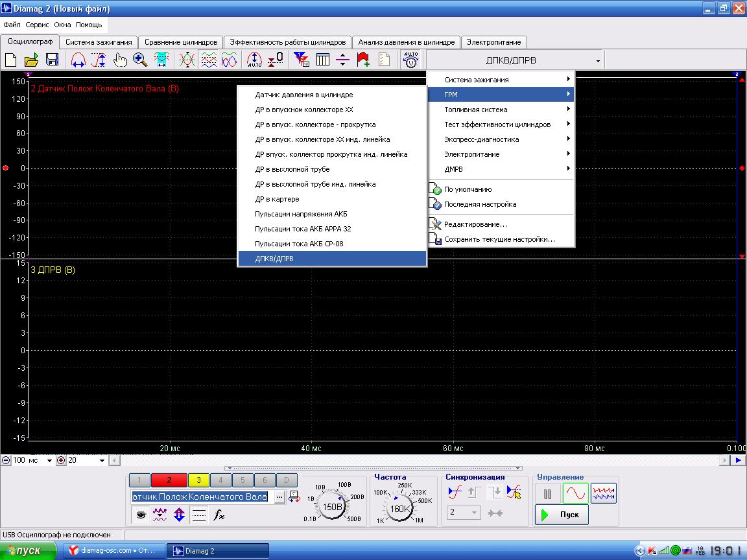The width and height of the screenshot is (747, 560).
Task: Open Эффективность работы цилиндров tab
Action: tap(288, 42)
